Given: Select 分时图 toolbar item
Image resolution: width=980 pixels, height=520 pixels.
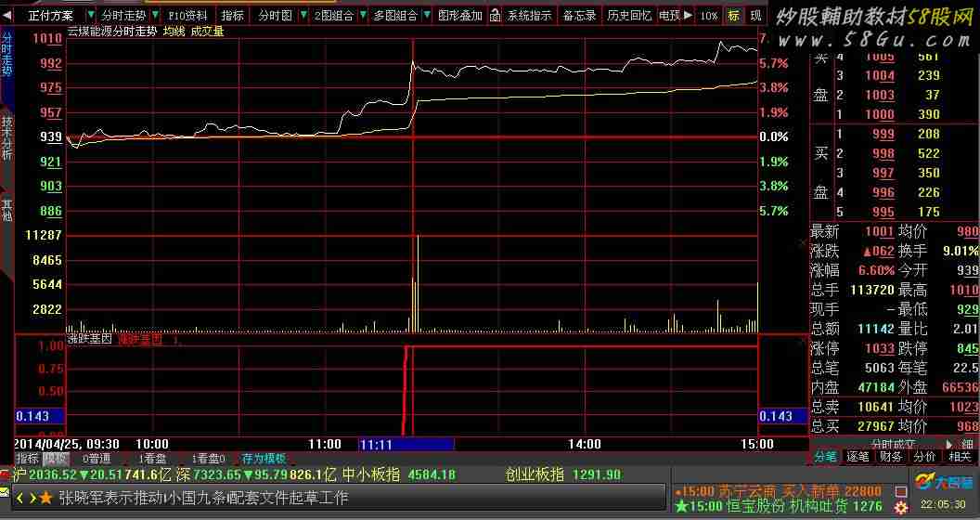Looking at the screenshot, I should [275, 16].
